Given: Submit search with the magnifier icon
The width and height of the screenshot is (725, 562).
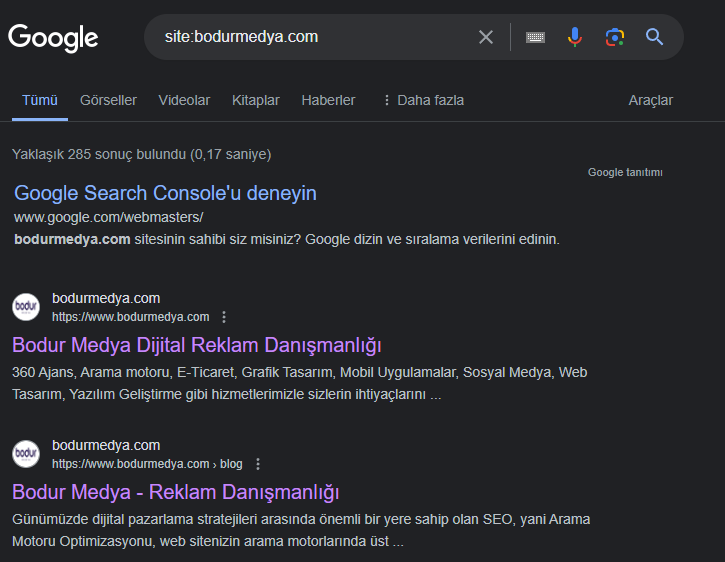Looking at the screenshot, I should click(x=654, y=37).
